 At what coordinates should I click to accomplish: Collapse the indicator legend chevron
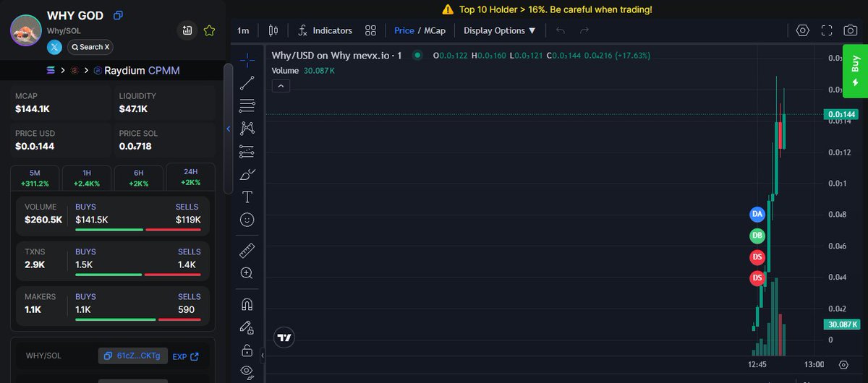pyautogui.click(x=281, y=85)
